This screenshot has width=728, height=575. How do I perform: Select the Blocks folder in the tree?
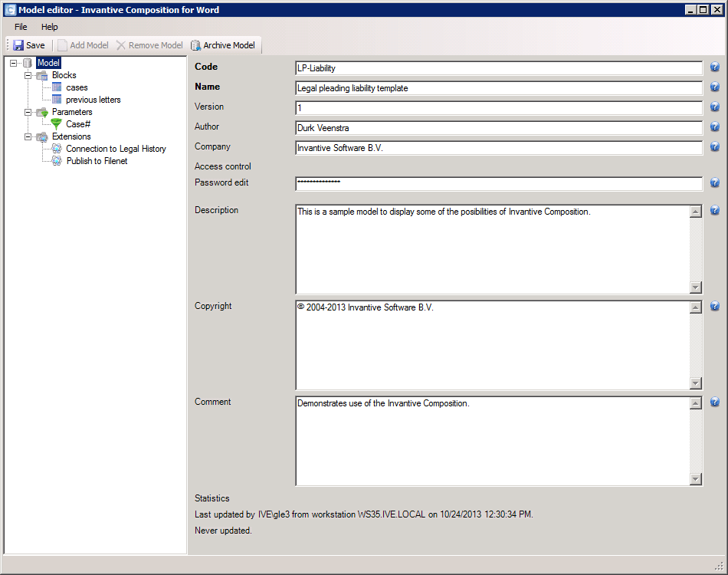coord(64,75)
